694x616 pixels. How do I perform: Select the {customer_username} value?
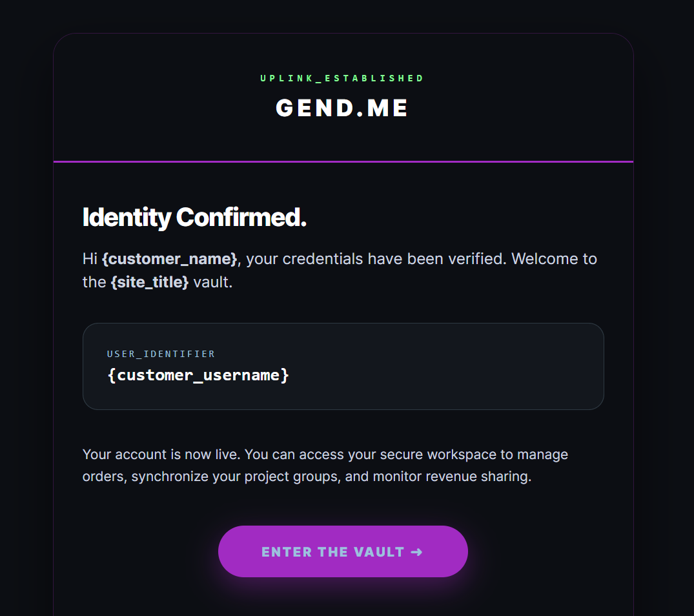[198, 375]
